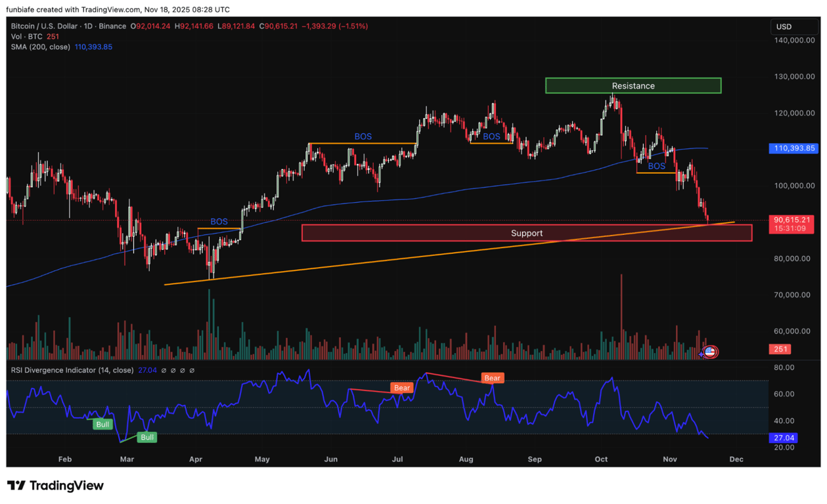Click the first ∅ icon in the RSI legend
Screen dimensions: 827x504
[164, 370]
